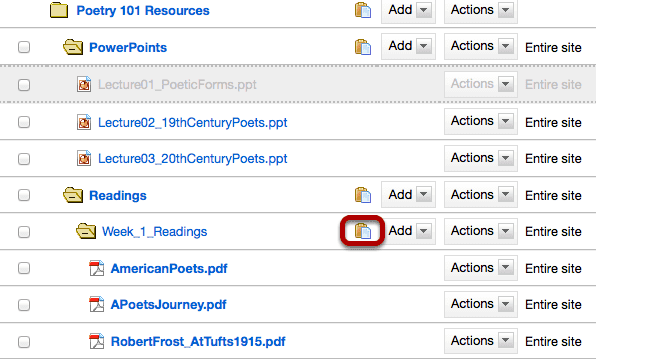The width and height of the screenshot is (646, 364).
Task: Open Actions menu for Poetry 101 Resources
Action: pyautogui.click(x=481, y=10)
